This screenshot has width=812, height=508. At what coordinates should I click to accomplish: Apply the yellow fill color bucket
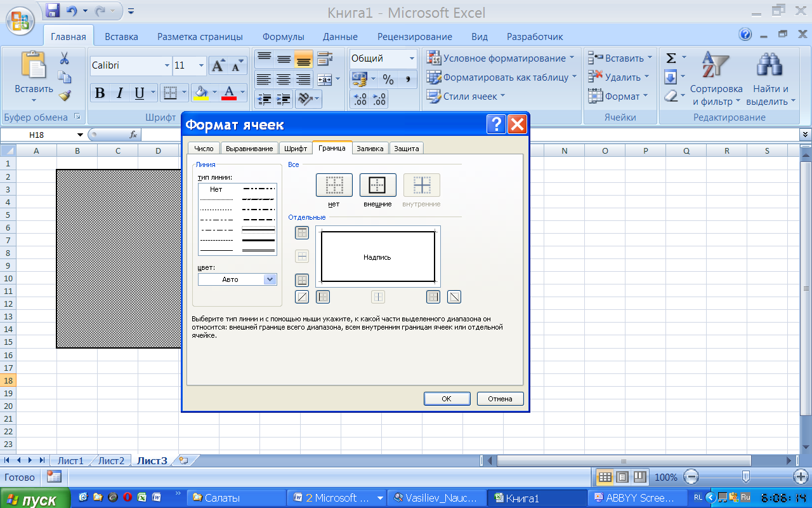201,93
